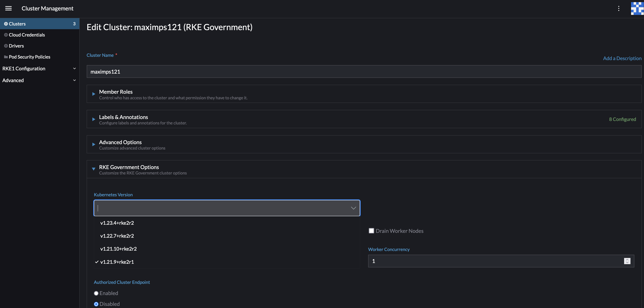Toggle the Drain Worker Nodes checkbox
Screen dimensions: 644x308
pyautogui.click(x=371, y=231)
